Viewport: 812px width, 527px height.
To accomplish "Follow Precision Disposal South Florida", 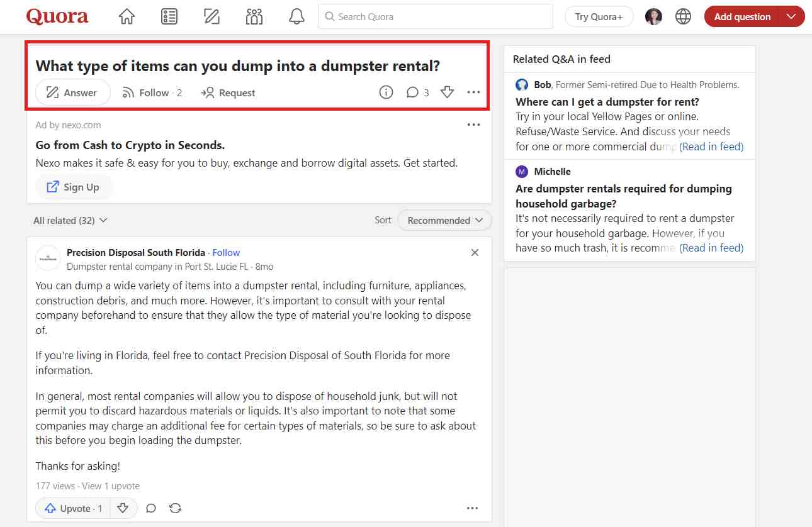I will (x=226, y=252).
